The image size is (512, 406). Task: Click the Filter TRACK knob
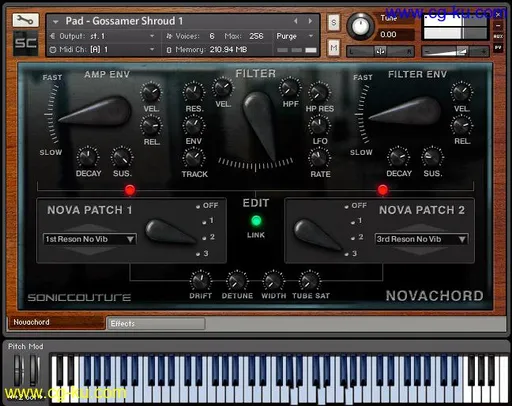pos(194,158)
